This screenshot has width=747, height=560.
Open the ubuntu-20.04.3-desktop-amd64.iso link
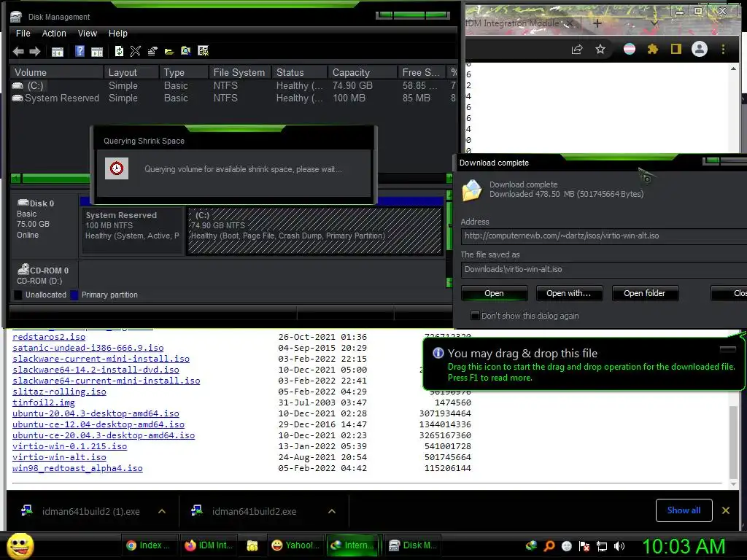96,413
